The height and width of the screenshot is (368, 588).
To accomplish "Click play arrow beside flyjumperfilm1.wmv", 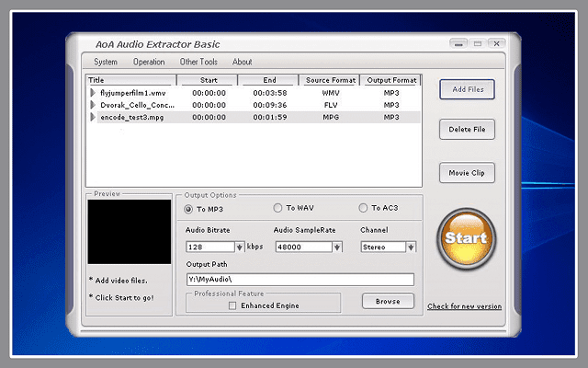I will tap(93, 93).
